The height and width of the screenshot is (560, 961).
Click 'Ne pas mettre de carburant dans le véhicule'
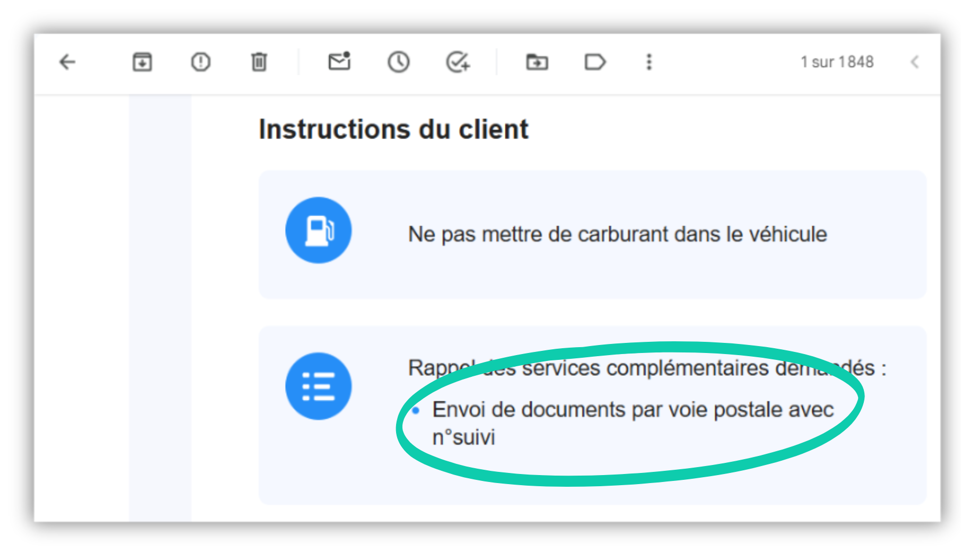pyautogui.click(x=617, y=234)
